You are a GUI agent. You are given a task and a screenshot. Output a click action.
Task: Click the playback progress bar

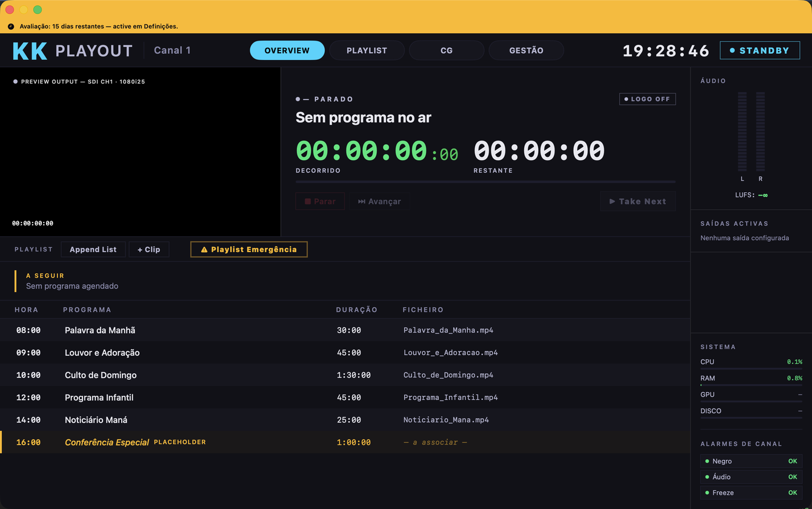coord(485,182)
